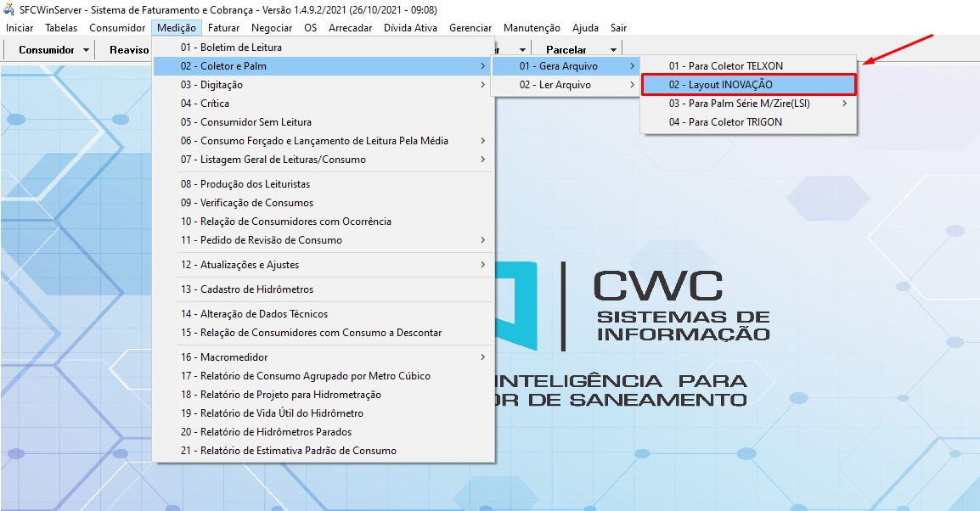Open the Parcelar toolbar dropdown arrow

pyautogui.click(x=613, y=50)
